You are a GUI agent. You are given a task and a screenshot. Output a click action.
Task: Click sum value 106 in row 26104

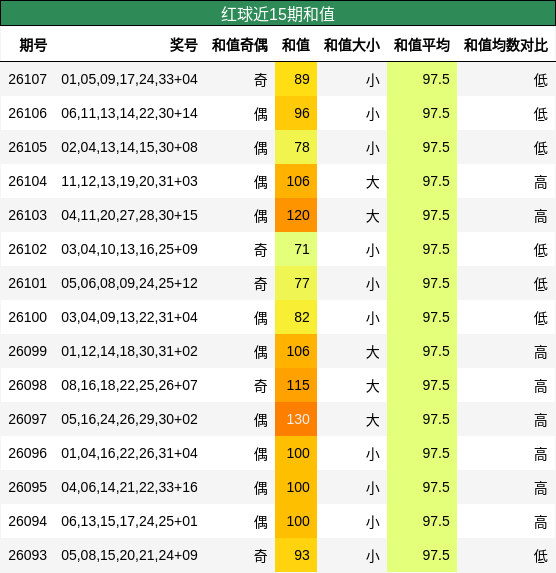(296, 181)
